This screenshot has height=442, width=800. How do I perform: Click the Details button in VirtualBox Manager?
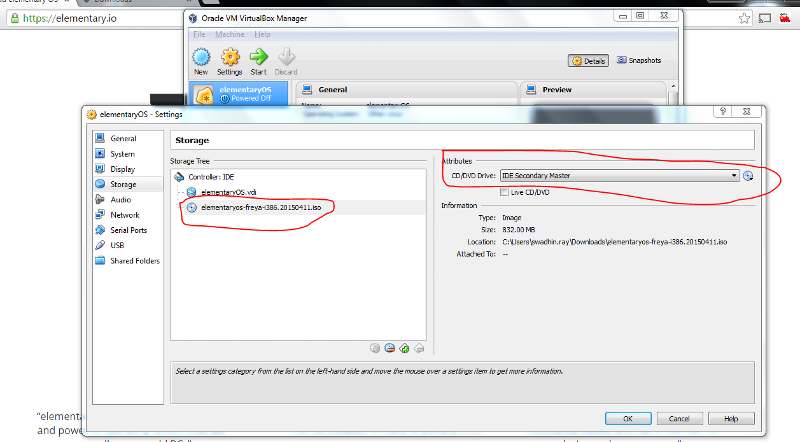tap(588, 61)
